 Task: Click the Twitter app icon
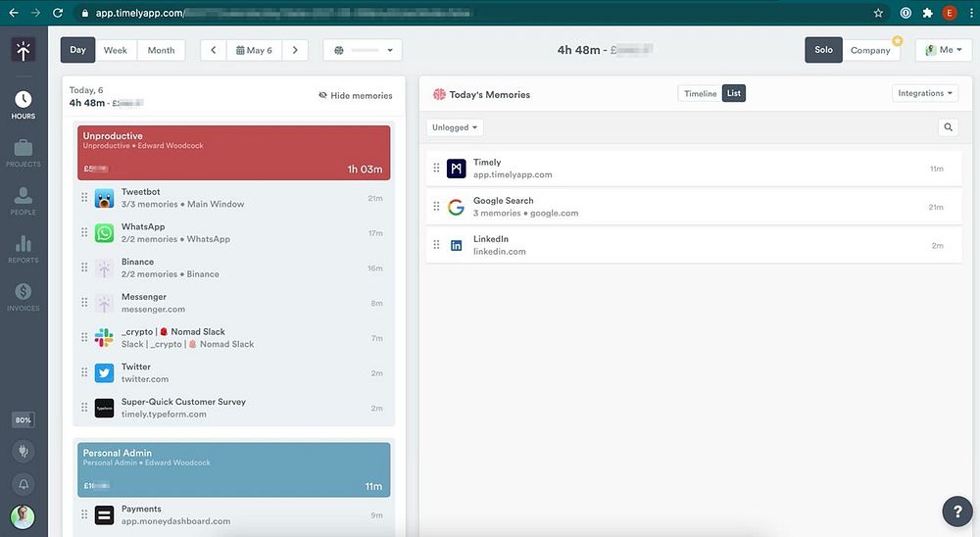(105, 373)
